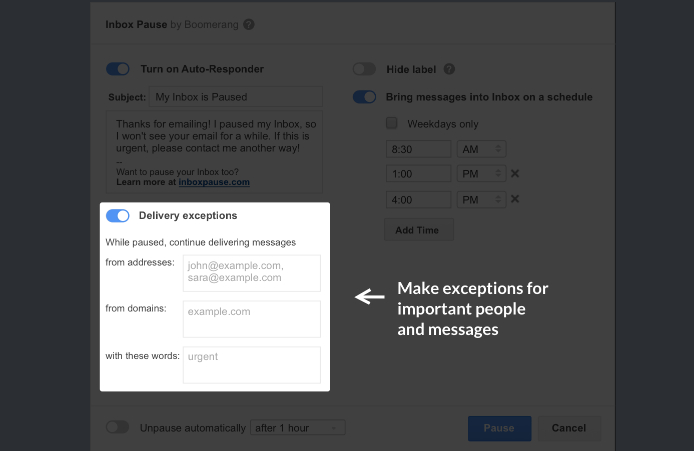694x451 pixels.
Task: Cancel the Inbox Pause dialog
Action: coord(567,428)
